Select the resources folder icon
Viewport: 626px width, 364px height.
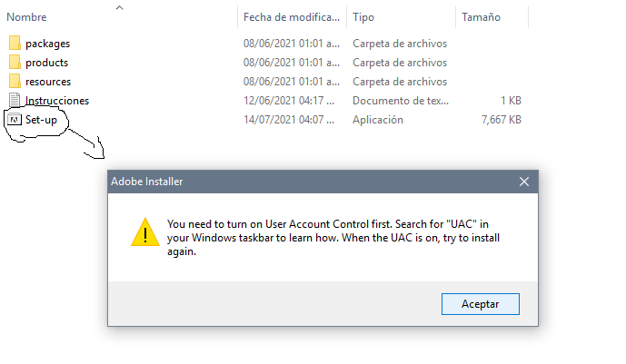(15, 82)
